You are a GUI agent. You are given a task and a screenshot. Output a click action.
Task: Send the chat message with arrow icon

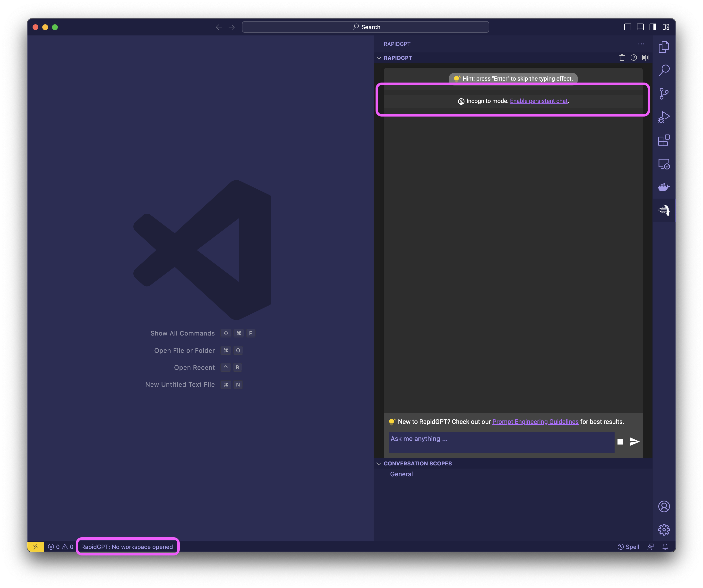click(634, 441)
